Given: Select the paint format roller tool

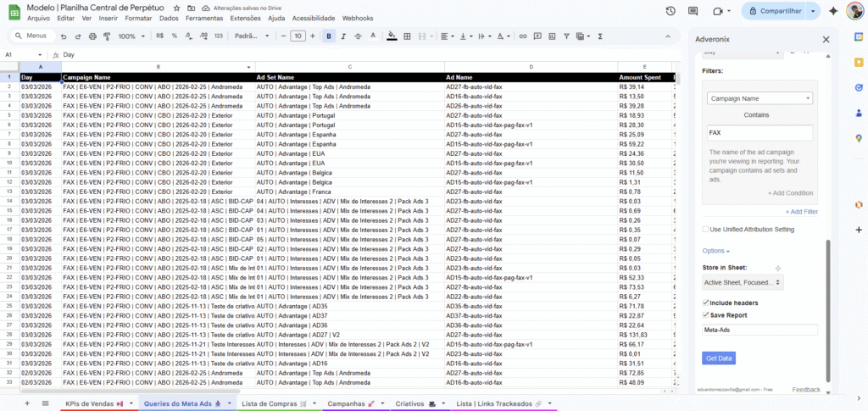Looking at the screenshot, I should pos(106,36).
